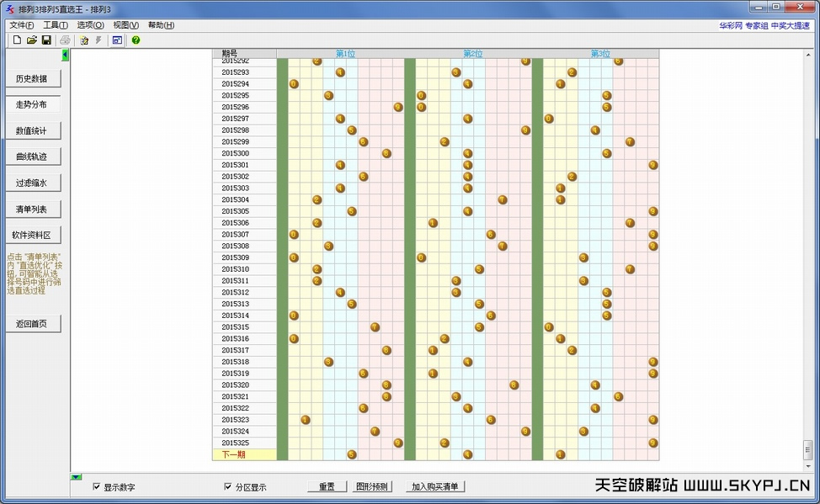
Task: Toggle the 分区显示 checkbox
Action: click(228, 486)
